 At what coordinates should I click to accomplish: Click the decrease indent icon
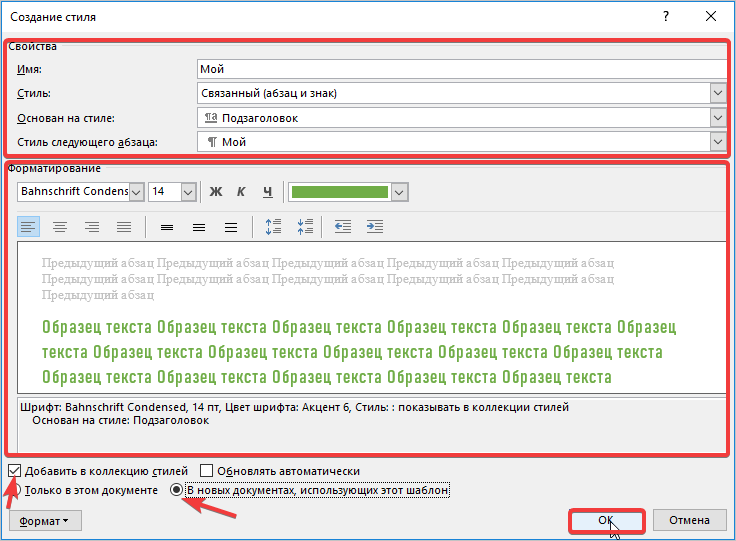343,227
